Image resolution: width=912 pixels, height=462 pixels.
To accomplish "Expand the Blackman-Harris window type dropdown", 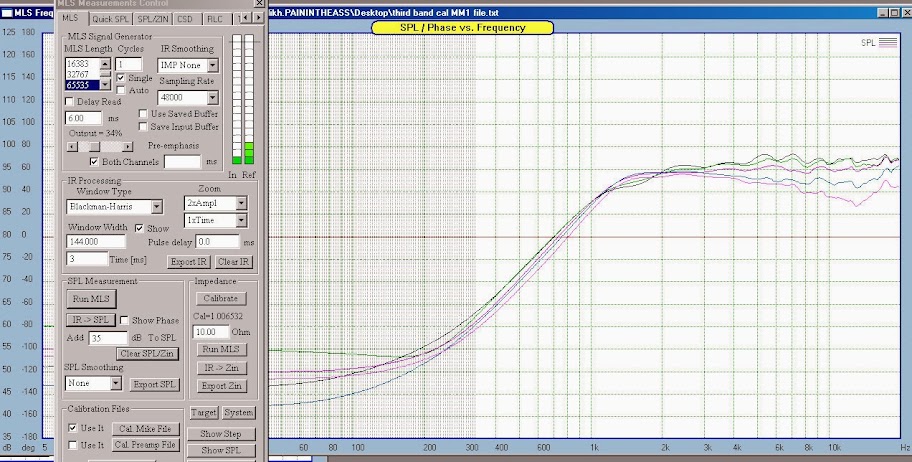I will coord(156,207).
